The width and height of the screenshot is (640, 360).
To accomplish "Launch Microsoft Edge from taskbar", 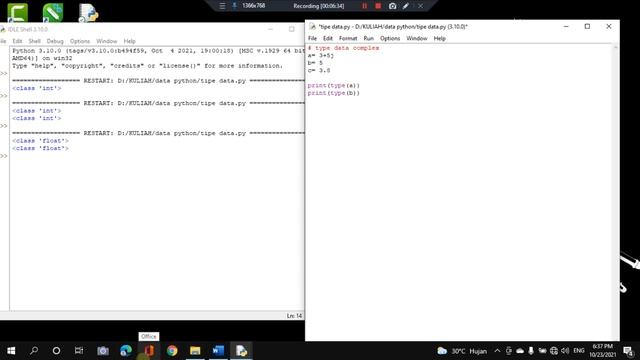I will 126,351.
